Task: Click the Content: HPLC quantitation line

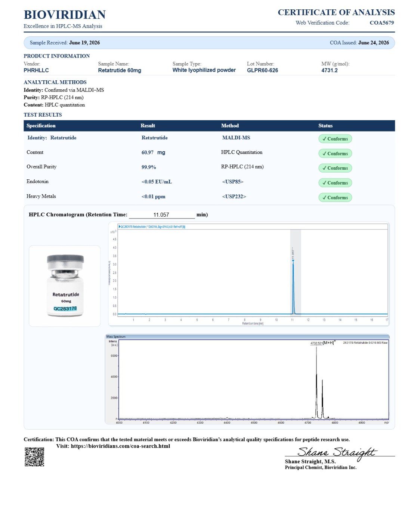Action: click(54, 105)
